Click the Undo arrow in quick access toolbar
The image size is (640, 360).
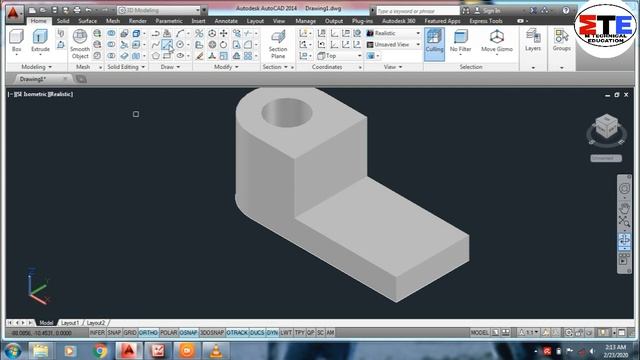click(x=88, y=10)
